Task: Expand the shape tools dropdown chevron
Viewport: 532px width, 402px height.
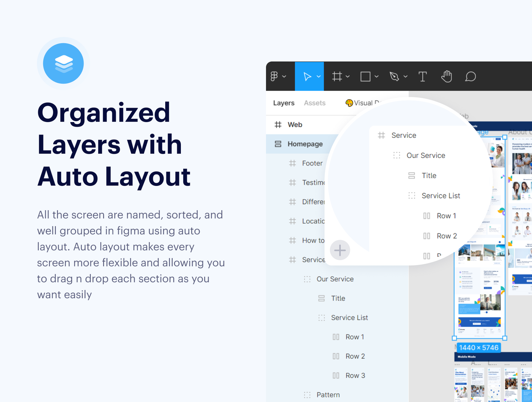Action: click(376, 76)
